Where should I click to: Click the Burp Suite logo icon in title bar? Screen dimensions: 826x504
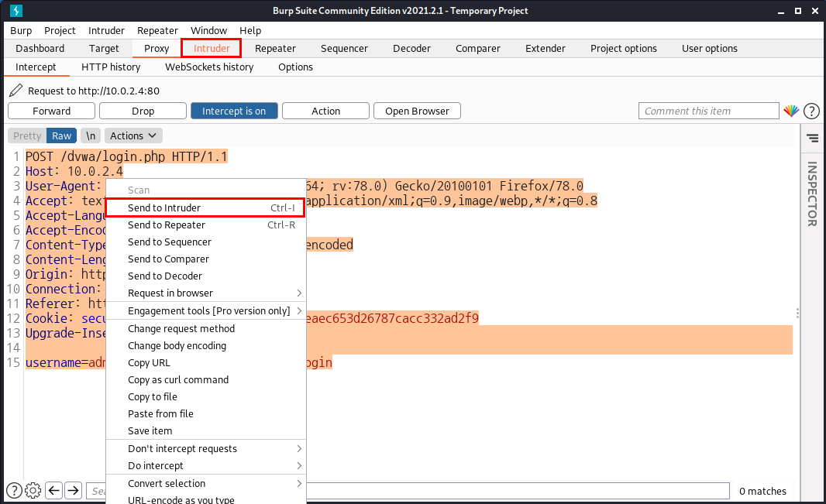[x=16, y=11]
